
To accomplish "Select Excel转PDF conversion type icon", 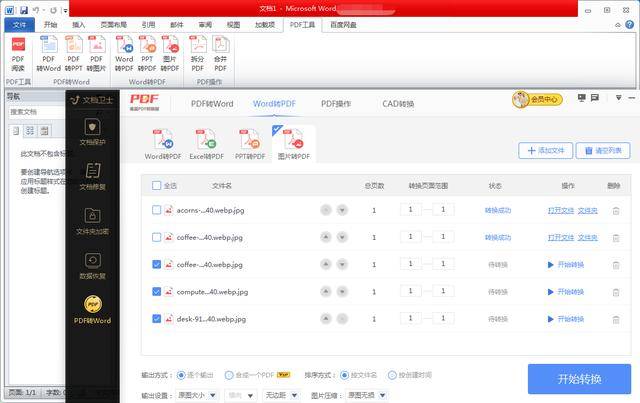I will 207,144.
